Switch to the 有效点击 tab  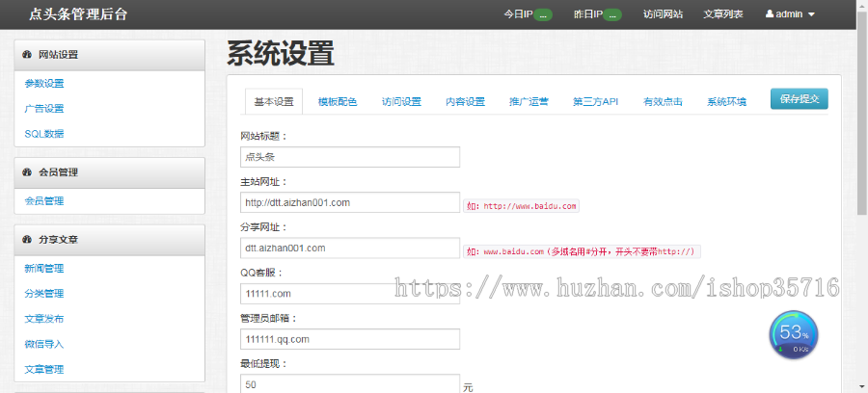click(663, 102)
